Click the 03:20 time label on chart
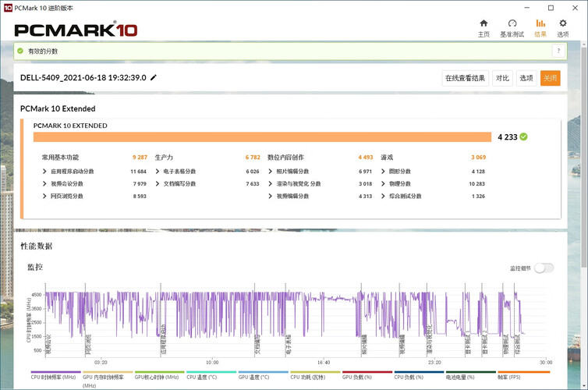The image size is (588, 390). (x=101, y=362)
